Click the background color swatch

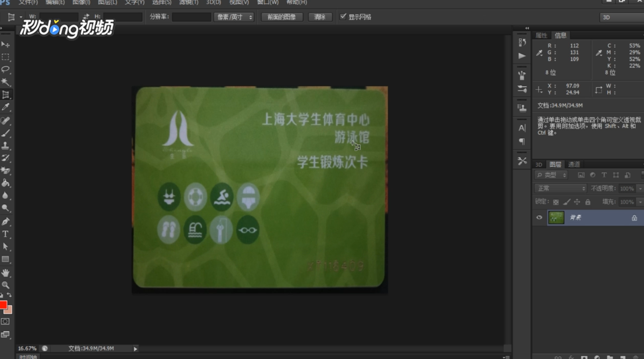[9, 311]
